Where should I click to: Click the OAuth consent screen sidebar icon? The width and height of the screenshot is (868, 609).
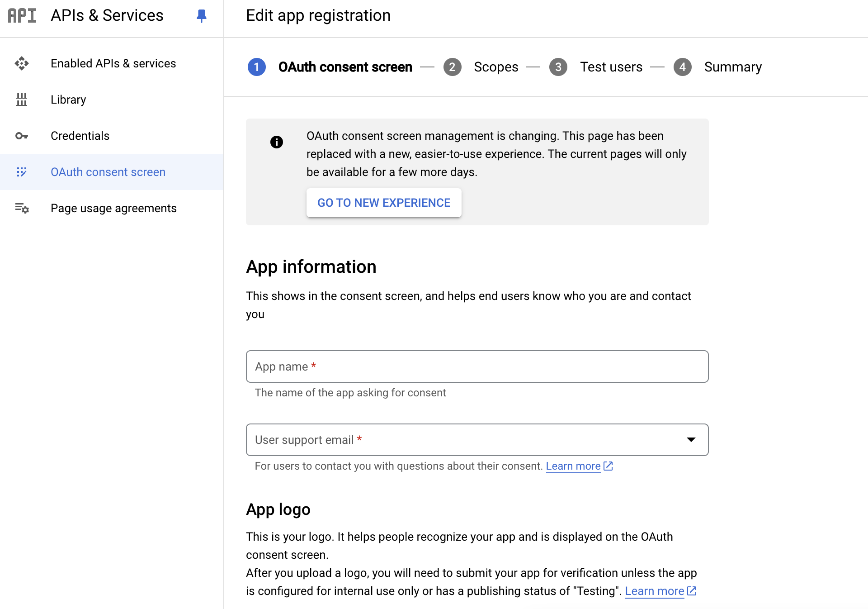pyautogui.click(x=22, y=172)
